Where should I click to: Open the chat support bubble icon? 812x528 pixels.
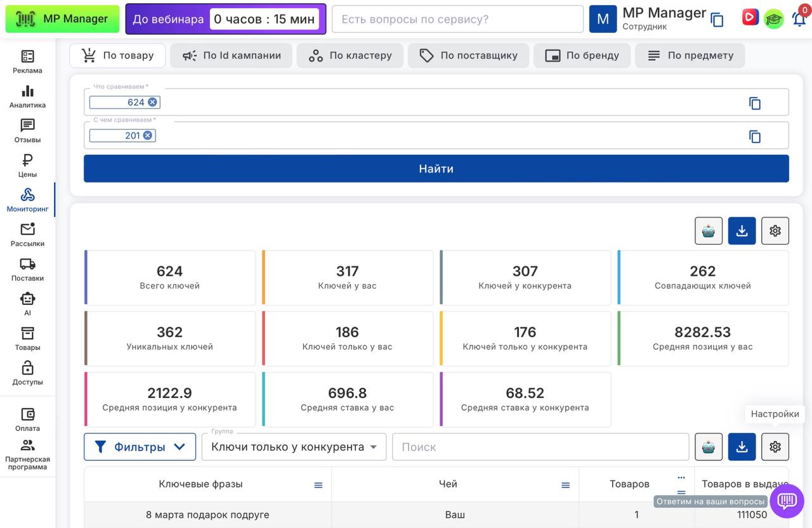point(787,501)
